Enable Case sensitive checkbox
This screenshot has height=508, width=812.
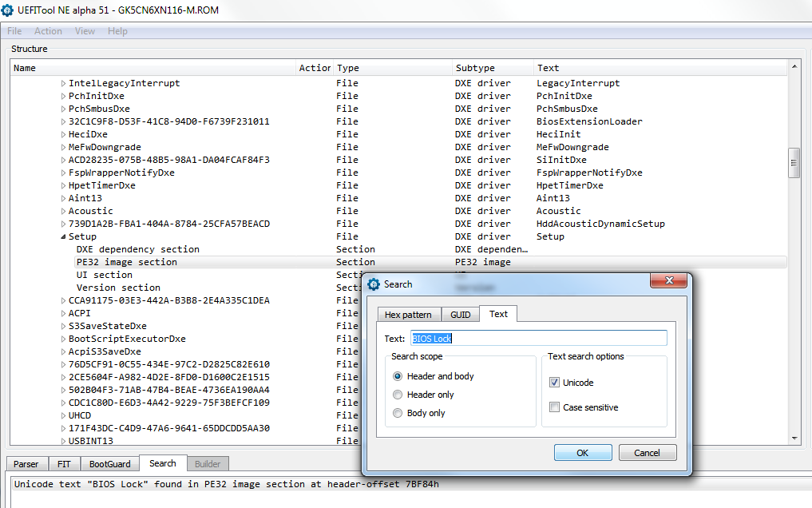tap(555, 407)
